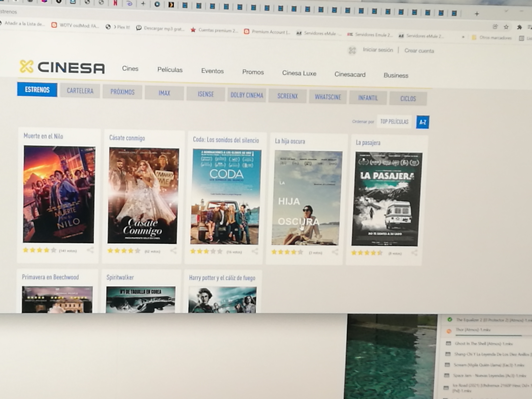The image size is (532, 399).
Task: Open the Dolby Cinema tab
Action: pyautogui.click(x=247, y=95)
